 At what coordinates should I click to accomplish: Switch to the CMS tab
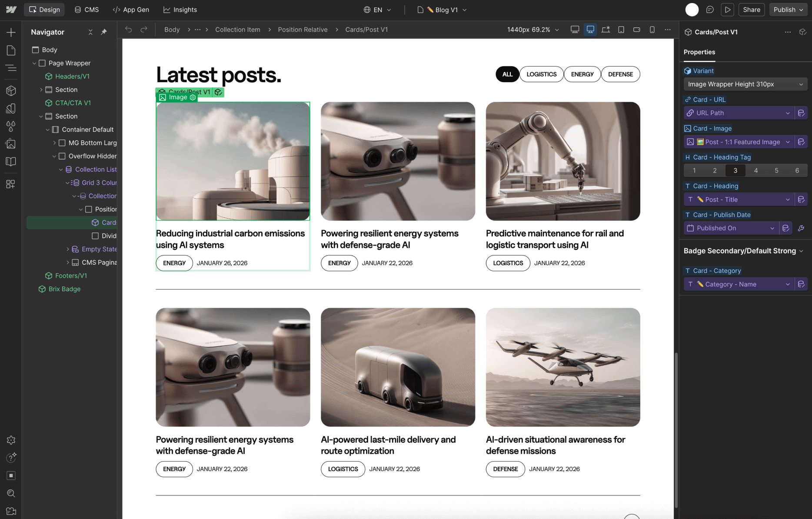coord(87,9)
